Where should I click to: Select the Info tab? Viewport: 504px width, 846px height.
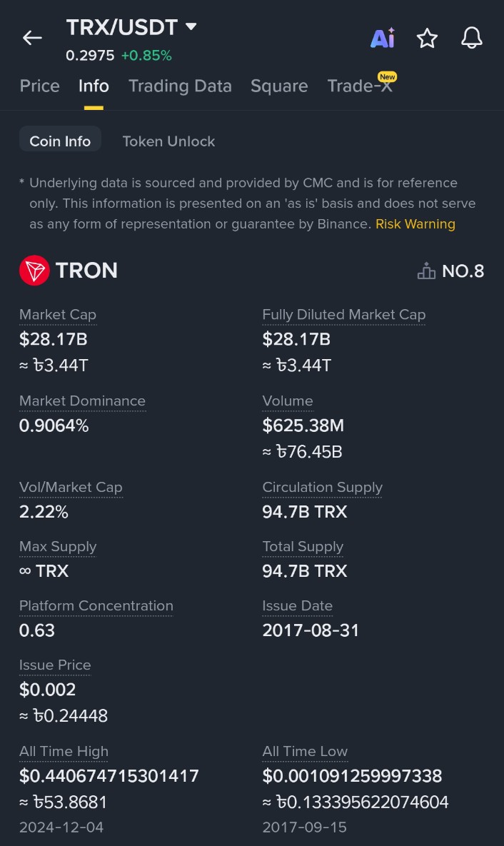pos(94,86)
